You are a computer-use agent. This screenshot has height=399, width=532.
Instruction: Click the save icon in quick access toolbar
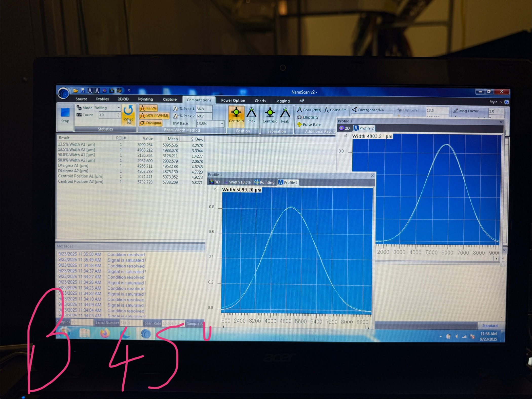point(83,91)
